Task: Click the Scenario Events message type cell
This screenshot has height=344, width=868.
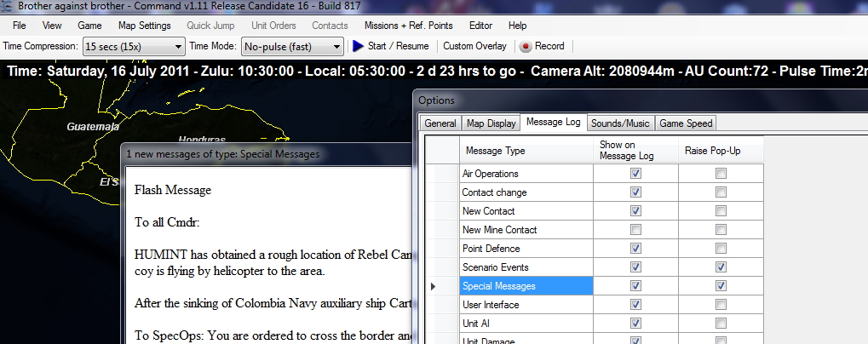Action: coord(526,267)
